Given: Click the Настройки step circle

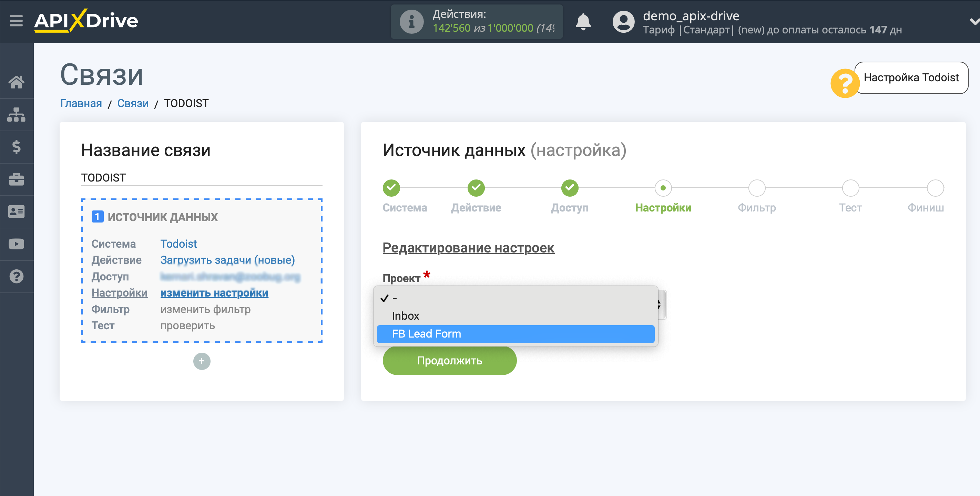Looking at the screenshot, I should click(663, 188).
